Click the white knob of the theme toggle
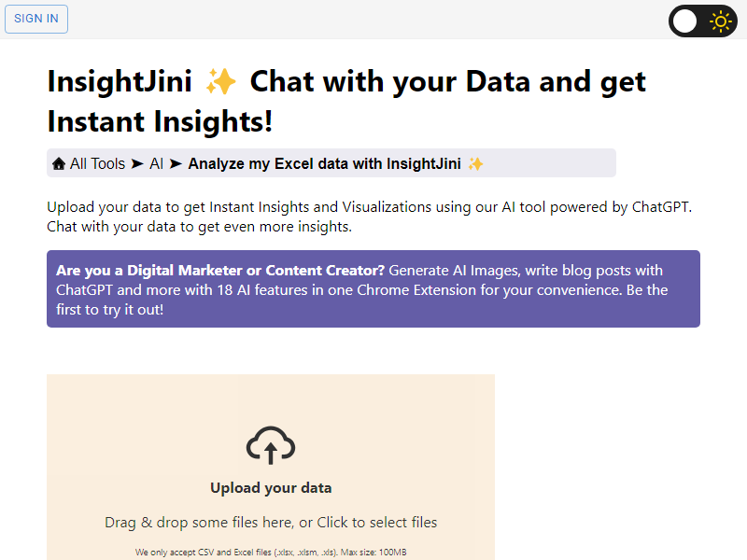The image size is (747, 560). pyautogui.click(x=685, y=21)
